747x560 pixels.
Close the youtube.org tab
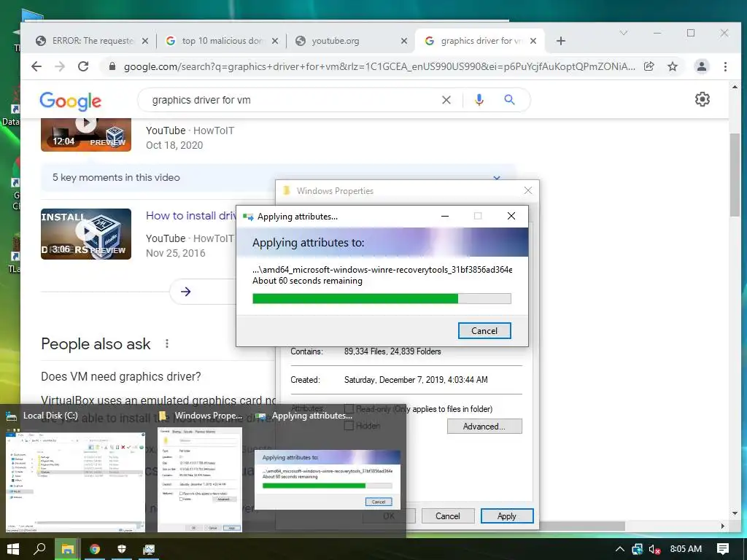point(404,41)
